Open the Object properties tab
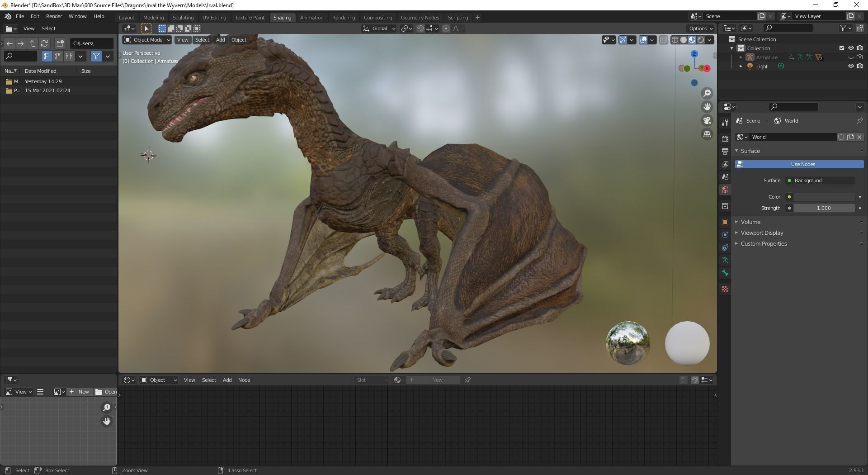The height and width of the screenshot is (475, 868). tap(725, 222)
